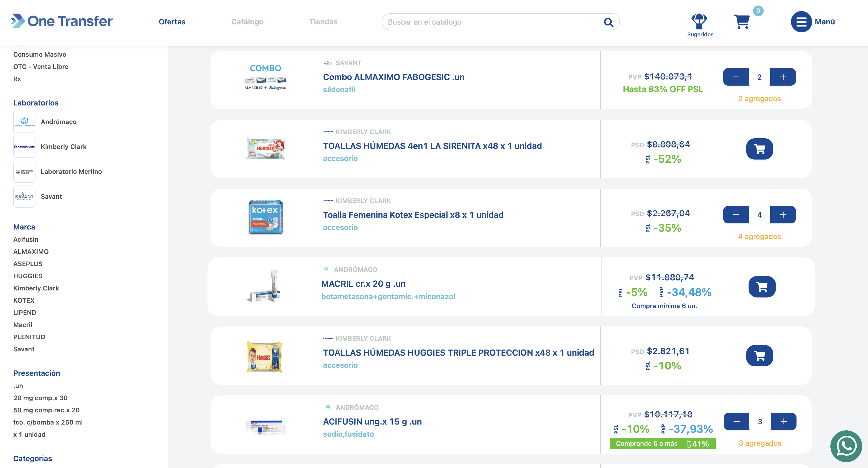Open HUGGIES TRIPLE PROTECCION product title
The width and height of the screenshot is (868, 468).
point(458,353)
